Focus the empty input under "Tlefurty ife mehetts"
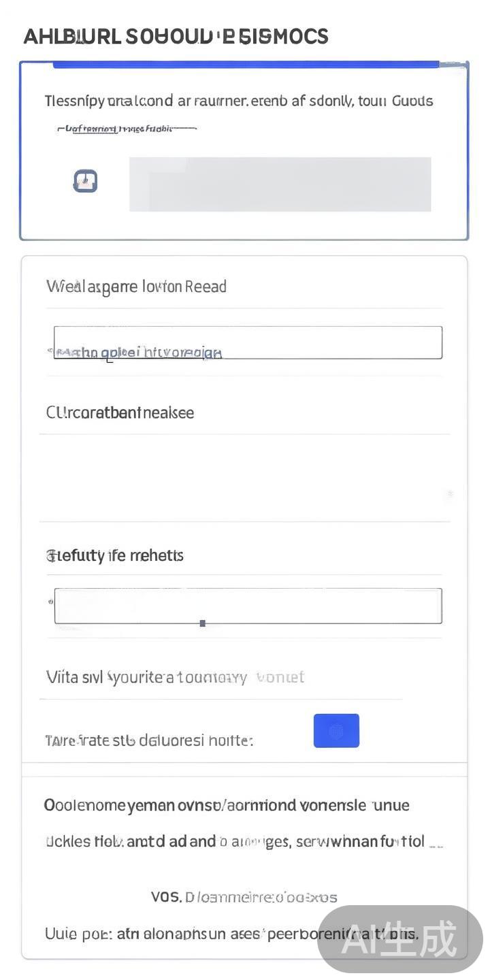This screenshot has width=490, height=980. [x=248, y=606]
